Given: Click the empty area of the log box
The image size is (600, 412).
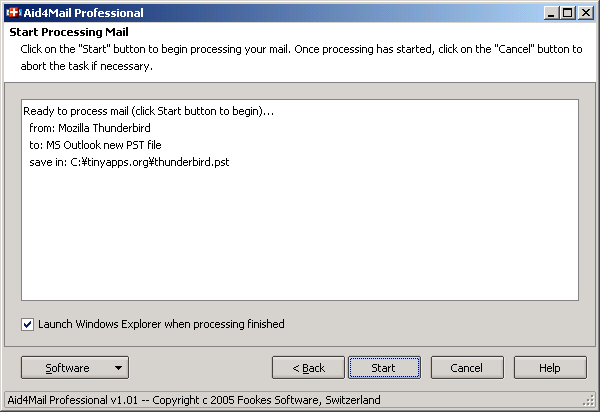Looking at the screenshot, I should 300,240.
